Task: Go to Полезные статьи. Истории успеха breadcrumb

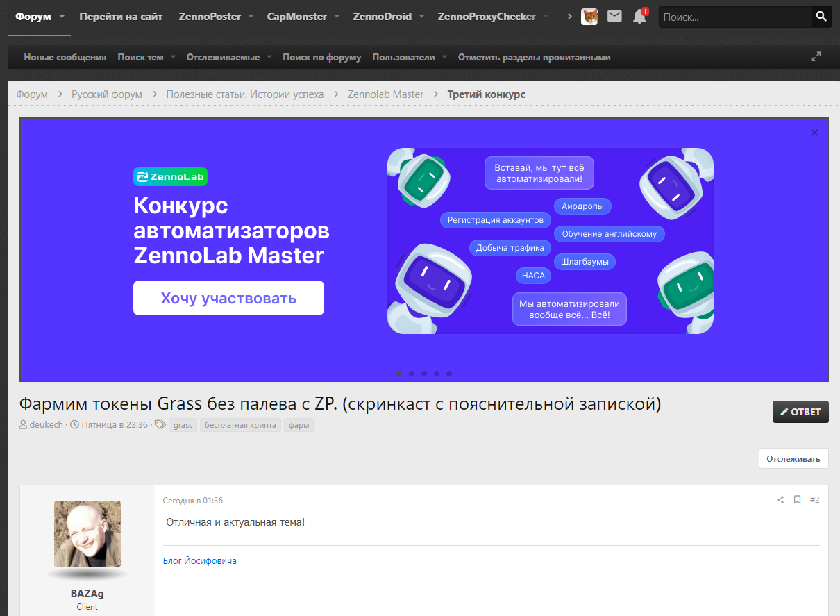Action: 245,94
